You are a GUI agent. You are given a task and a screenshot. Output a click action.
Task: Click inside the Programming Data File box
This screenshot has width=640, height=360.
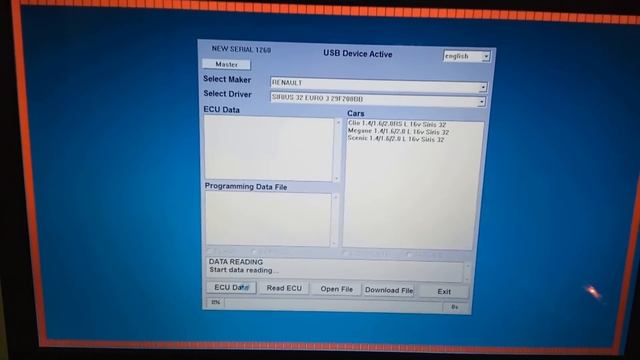[x=268, y=220]
